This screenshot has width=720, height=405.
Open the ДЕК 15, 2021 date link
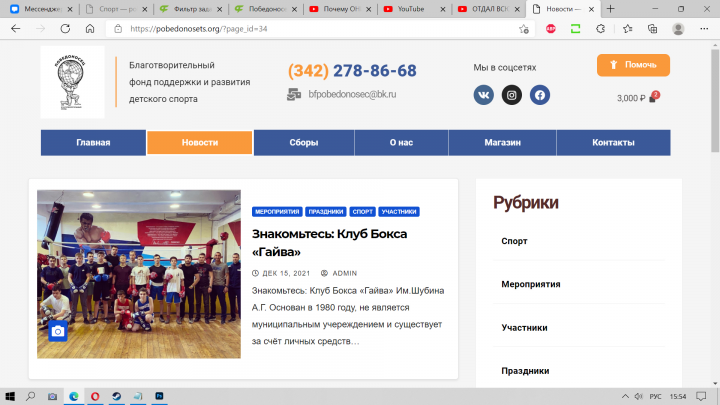point(286,273)
